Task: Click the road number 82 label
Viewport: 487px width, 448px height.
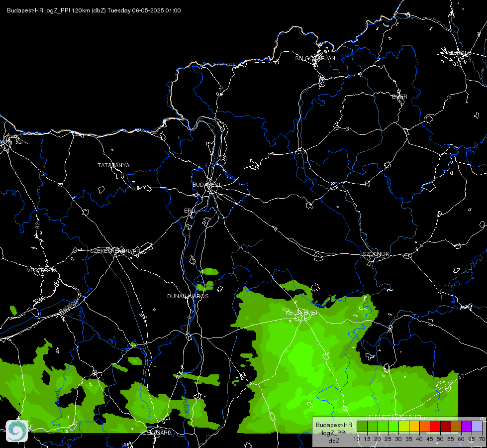Action: (x=38, y=226)
